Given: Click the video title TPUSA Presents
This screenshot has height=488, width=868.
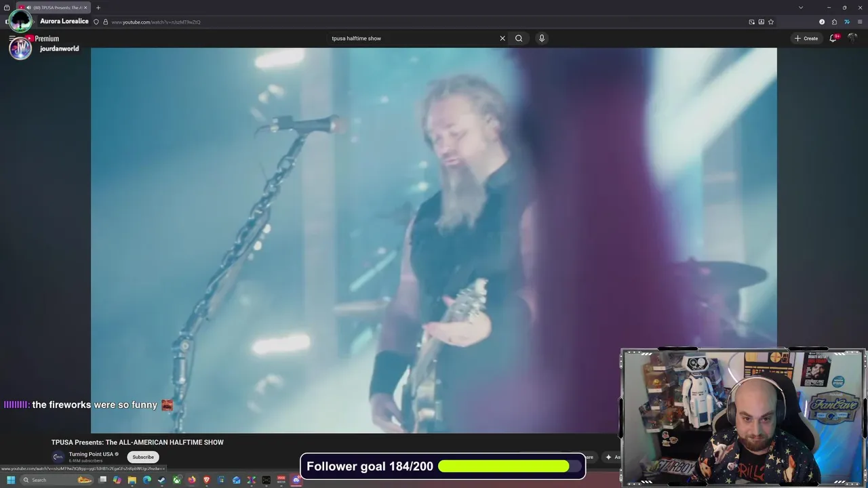Looking at the screenshot, I should tap(138, 442).
